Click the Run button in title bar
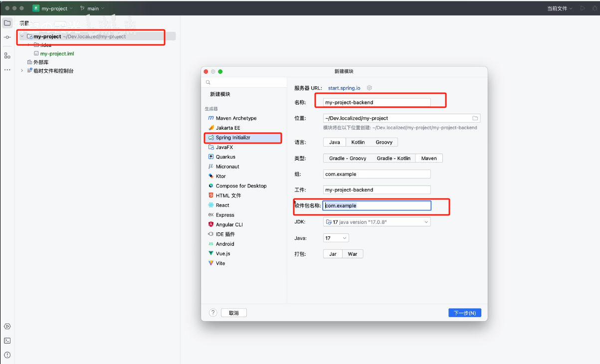Image resolution: width=600 pixels, height=364 pixels. tap(583, 8)
